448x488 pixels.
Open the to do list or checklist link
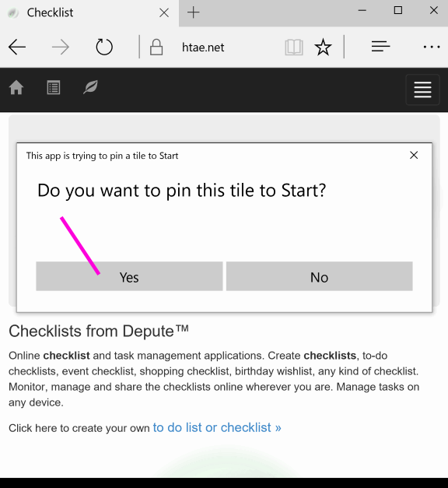[217, 427]
